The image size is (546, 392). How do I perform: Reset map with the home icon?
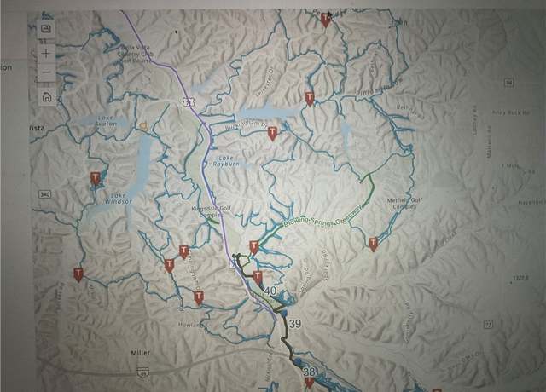point(47,97)
